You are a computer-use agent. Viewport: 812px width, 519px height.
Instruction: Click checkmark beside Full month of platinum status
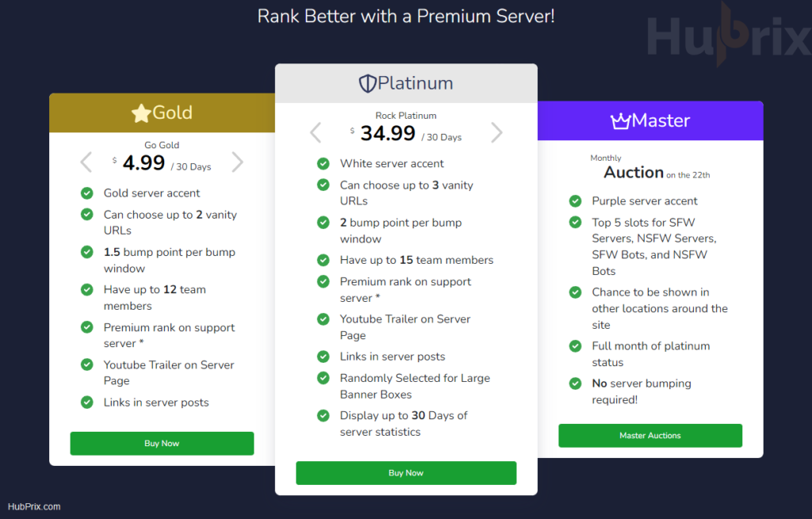576,345
